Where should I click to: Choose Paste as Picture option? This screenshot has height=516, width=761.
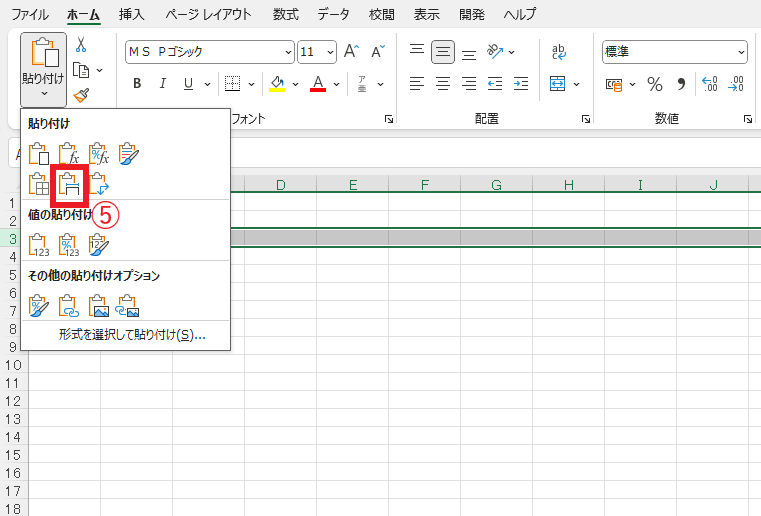(x=99, y=306)
